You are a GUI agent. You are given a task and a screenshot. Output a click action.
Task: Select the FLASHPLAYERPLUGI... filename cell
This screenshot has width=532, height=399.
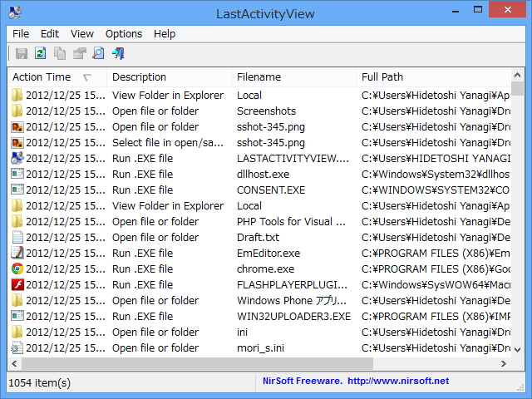292,284
